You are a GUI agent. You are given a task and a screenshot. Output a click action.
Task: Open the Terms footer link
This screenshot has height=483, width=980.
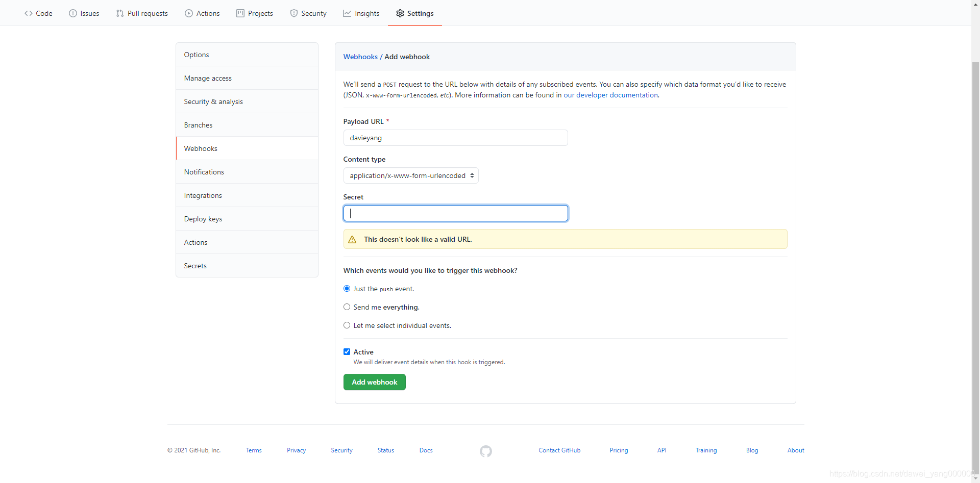click(x=254, y=450)
